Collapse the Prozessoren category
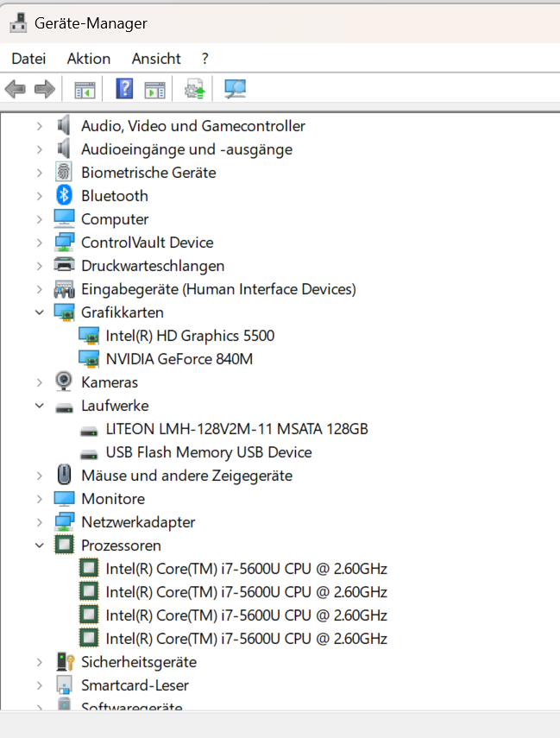The height and width of the screenshot is (738, 560). click(x=40, y=545)
